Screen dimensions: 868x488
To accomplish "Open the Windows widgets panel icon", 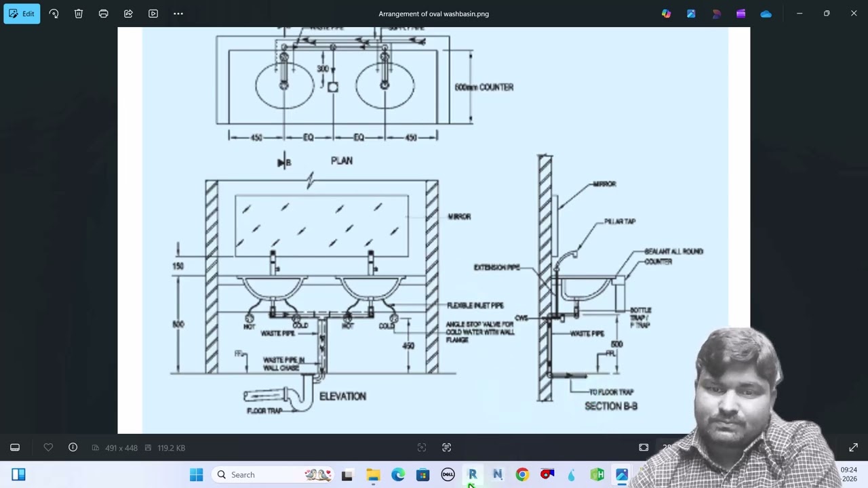I will 18,474.
